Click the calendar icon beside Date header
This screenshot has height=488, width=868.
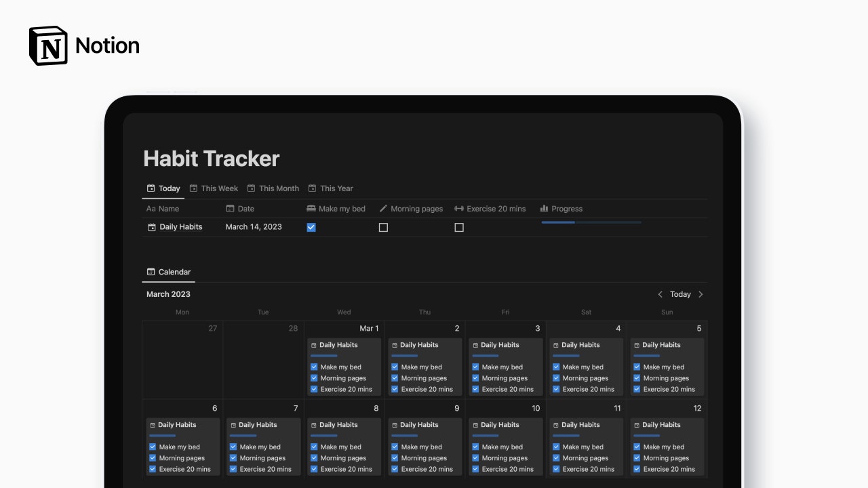click(x=230, y=209)
